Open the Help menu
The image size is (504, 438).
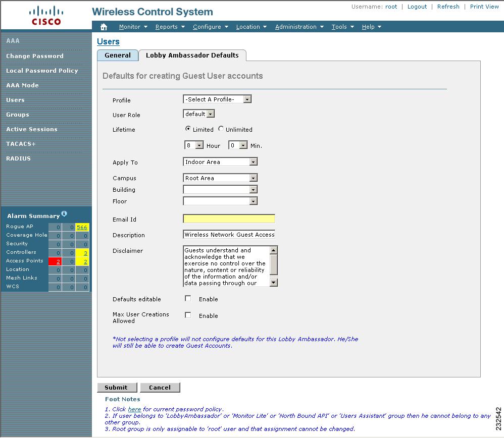[x=372, y=27]
